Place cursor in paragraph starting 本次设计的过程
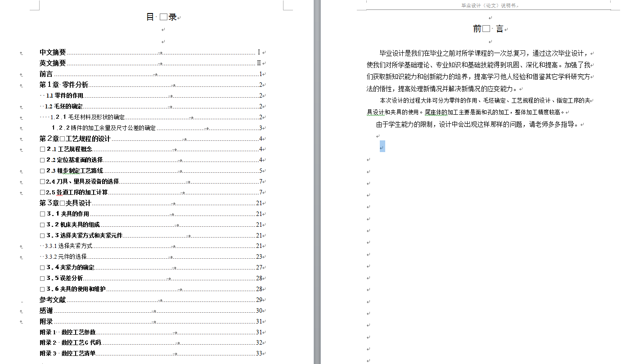 pos(479,106)
